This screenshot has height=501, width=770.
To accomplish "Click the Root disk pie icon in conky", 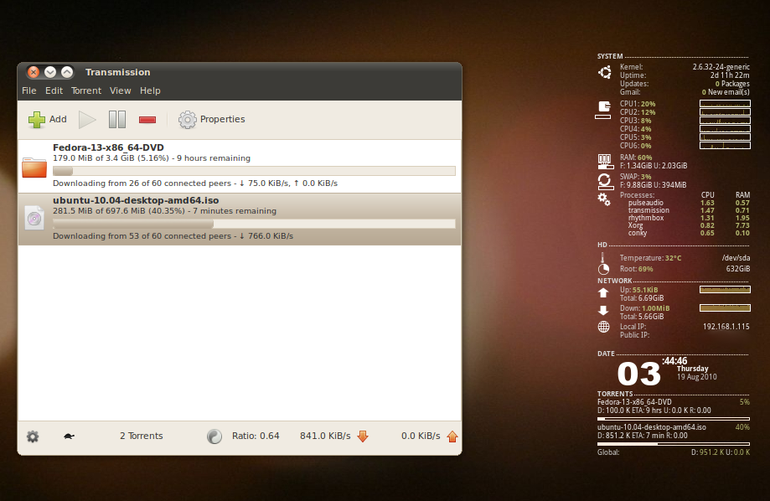I will tap(604, 269).
